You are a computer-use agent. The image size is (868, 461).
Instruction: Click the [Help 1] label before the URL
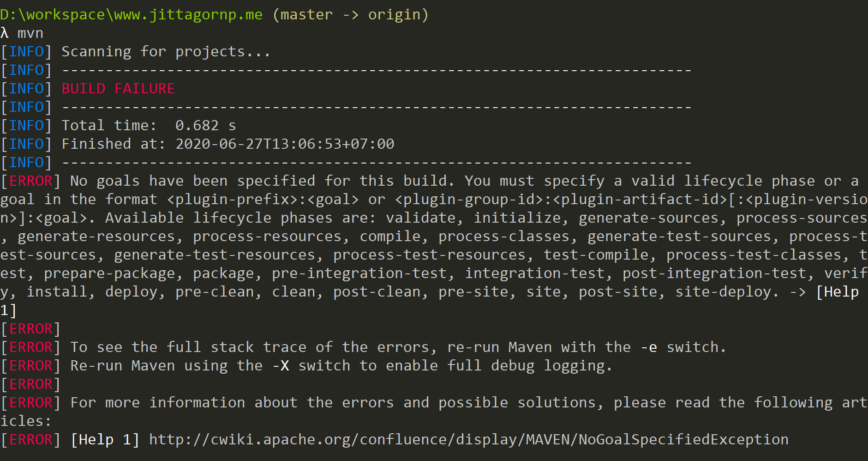coord(105,439)
